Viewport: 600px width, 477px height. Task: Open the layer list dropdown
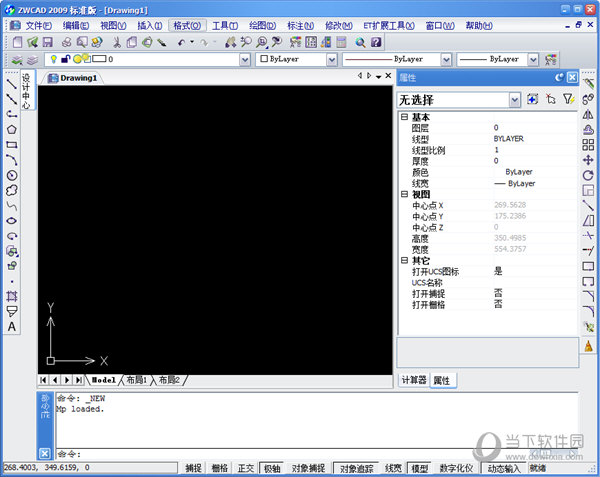[x=245, y=59]
